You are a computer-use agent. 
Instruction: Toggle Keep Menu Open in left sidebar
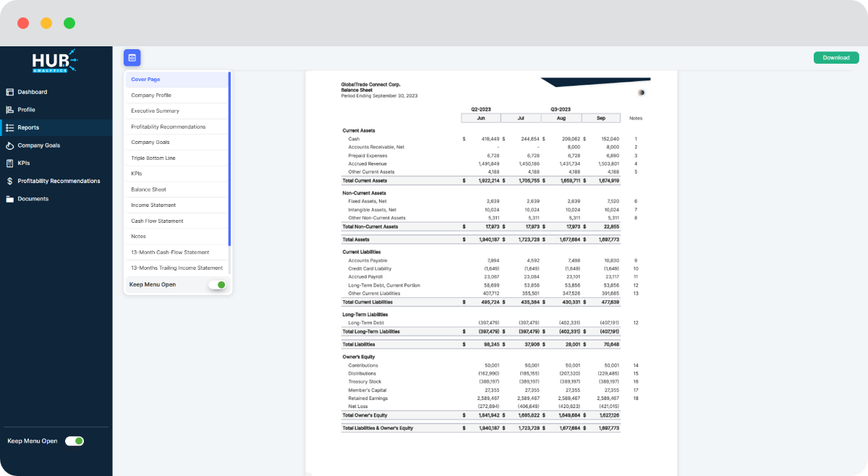tap(75, 441)
